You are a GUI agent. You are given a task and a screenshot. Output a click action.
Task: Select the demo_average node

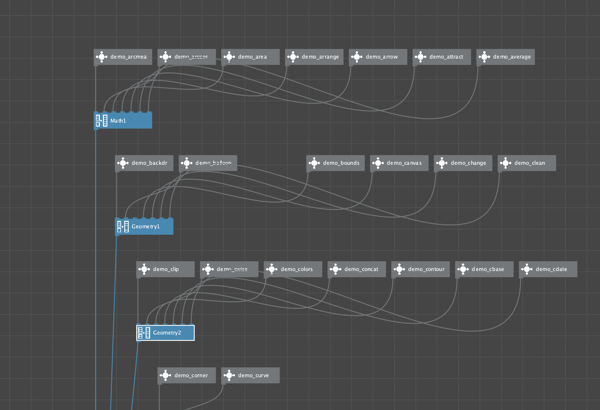506,57
